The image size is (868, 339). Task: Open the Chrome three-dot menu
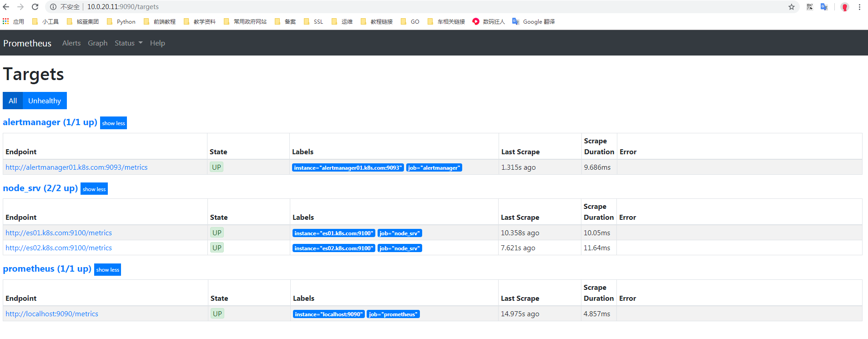click(859, 7)
